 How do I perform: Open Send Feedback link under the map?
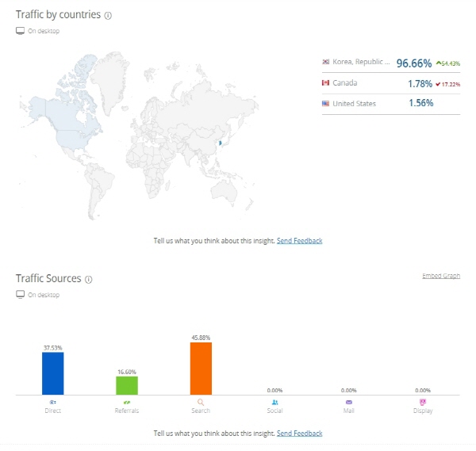[299, 240]
